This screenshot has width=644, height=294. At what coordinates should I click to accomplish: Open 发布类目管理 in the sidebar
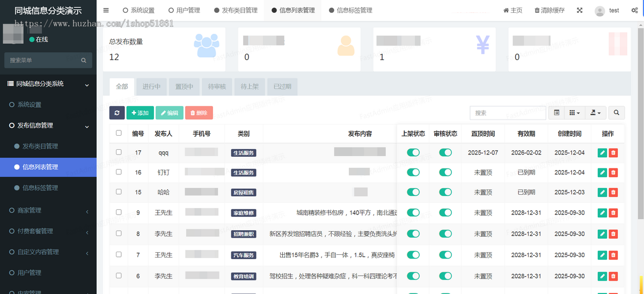[48, 146]
